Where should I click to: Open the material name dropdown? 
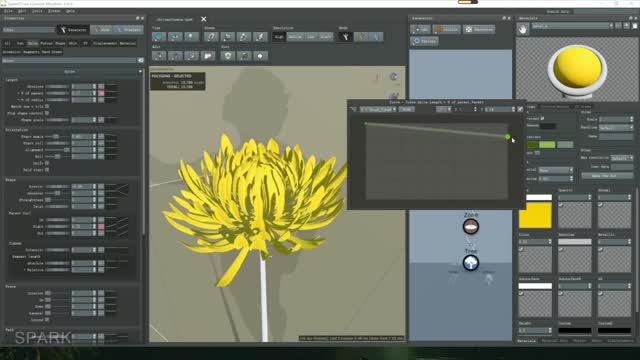pyautogui.click(x=572, y=26)
